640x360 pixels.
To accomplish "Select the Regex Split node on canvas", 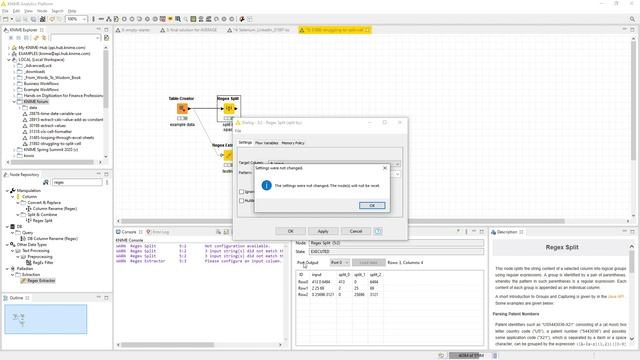I will [x=229, y=109].
